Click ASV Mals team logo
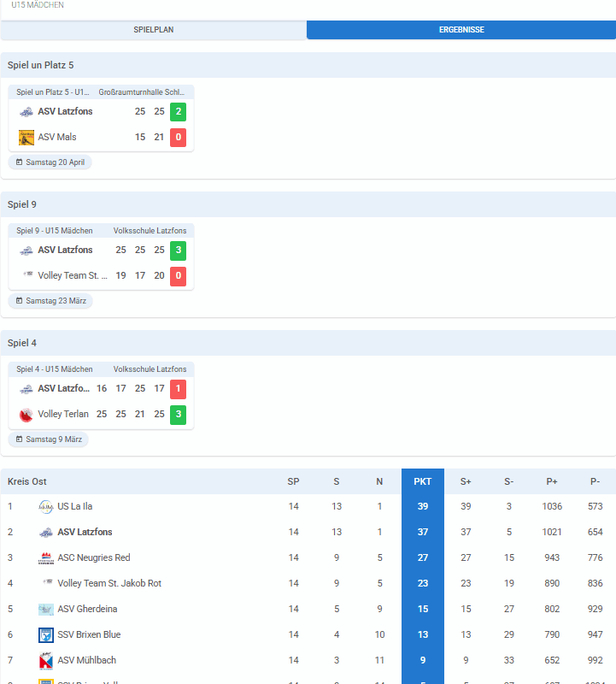This screenshot has width=616, height=684. point(26,138)
